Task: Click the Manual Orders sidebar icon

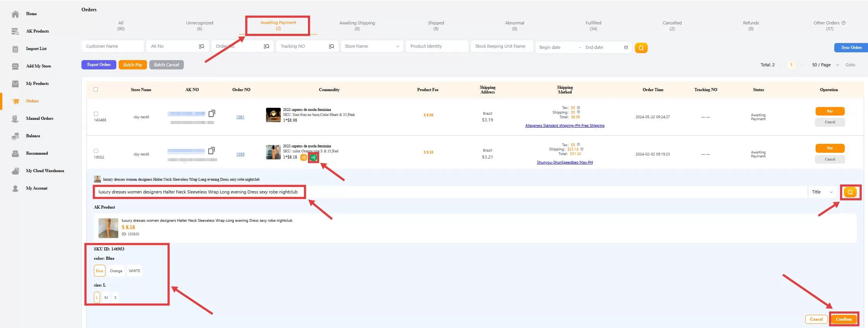Action: coord(15,119)
